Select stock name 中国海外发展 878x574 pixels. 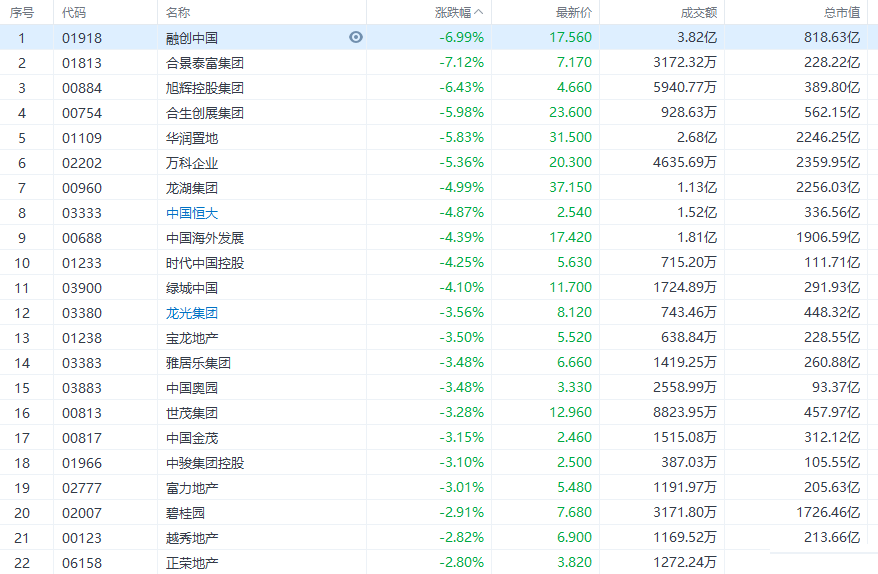coord(205,238)
